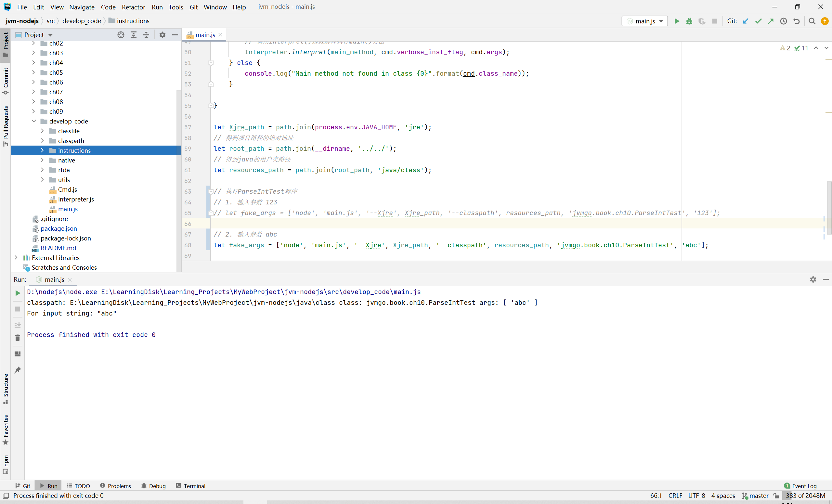Click the Debug bug icon in the toolbar
This screenshot has width=832, height=504.
pos(689,21)
